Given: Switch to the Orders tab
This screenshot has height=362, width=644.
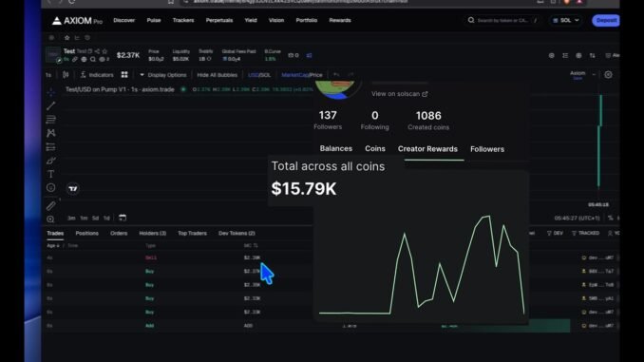Looking at the screenshot, I should pyautogui.click(x=119, y=233).
